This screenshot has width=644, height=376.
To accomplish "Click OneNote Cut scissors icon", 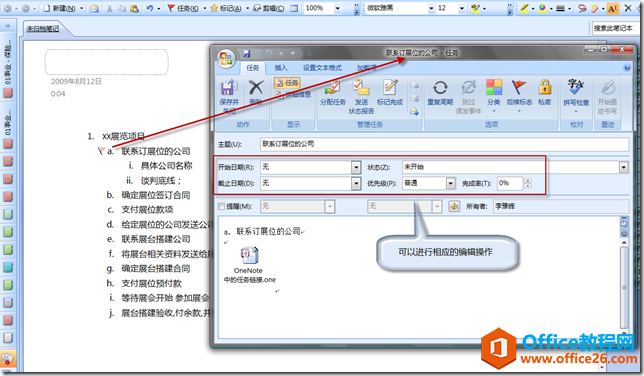I will [109, 8].
